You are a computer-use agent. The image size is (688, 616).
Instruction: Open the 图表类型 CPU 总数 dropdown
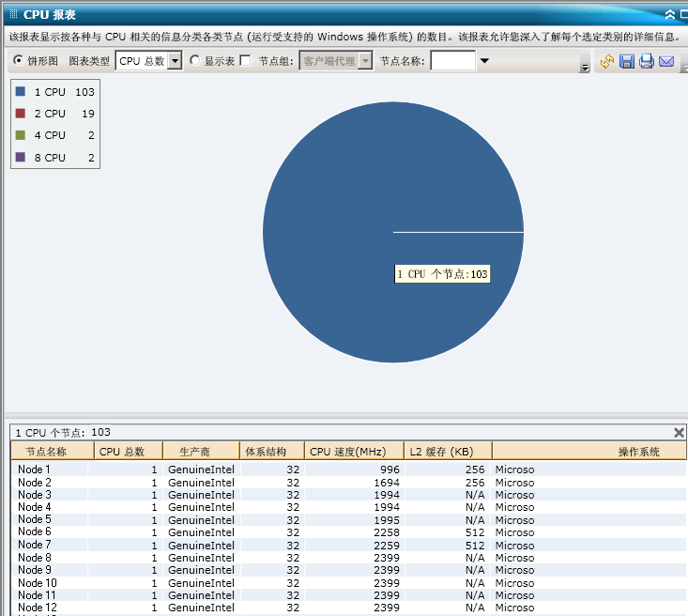tap(174, 61)
